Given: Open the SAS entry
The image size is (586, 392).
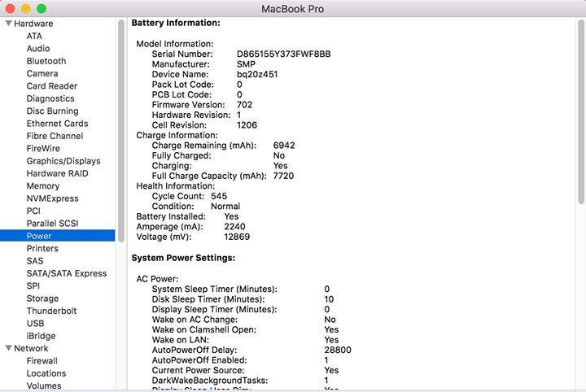Looking at the screenshot, I should click(35, 261).
